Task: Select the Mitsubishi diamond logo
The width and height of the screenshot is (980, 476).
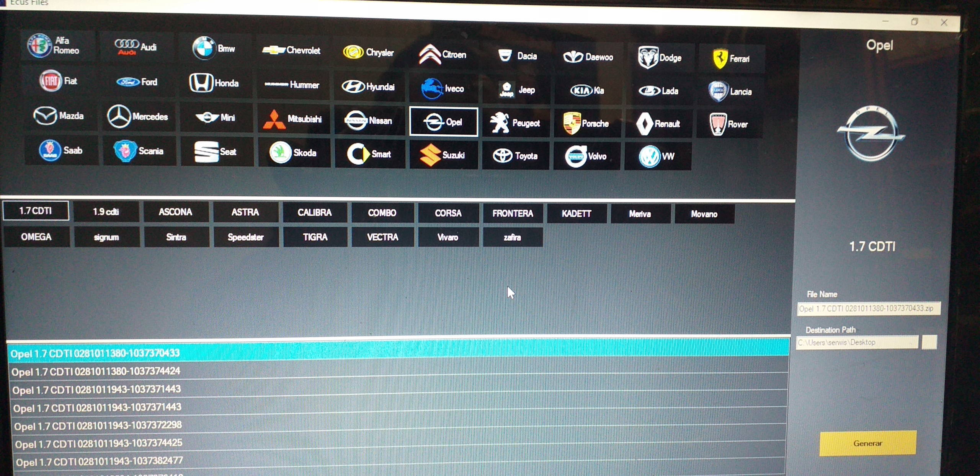Action: (274, 119)
